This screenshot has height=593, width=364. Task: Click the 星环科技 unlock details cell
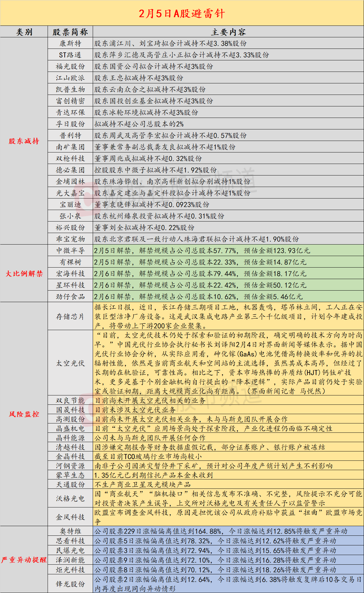pos(228,285)
